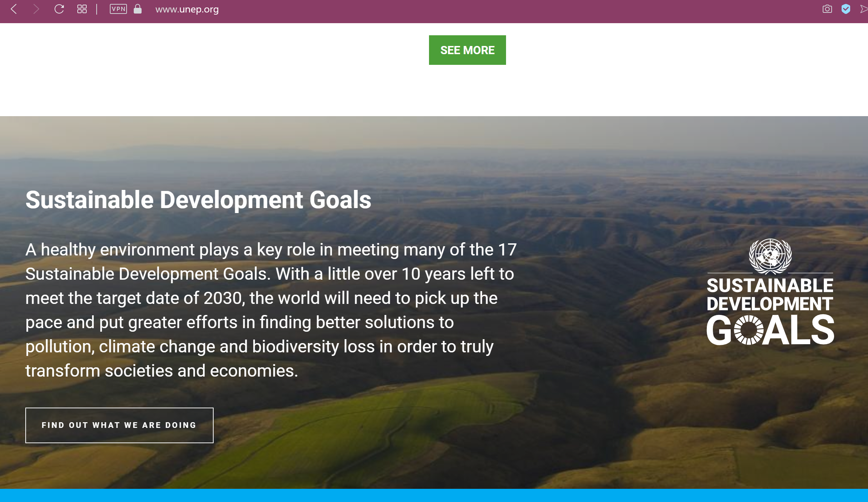The height and width of the screenshot is (502, 868).
Task: Open the blue ad blocker shield icon
Action: click(x=846, y=9)
